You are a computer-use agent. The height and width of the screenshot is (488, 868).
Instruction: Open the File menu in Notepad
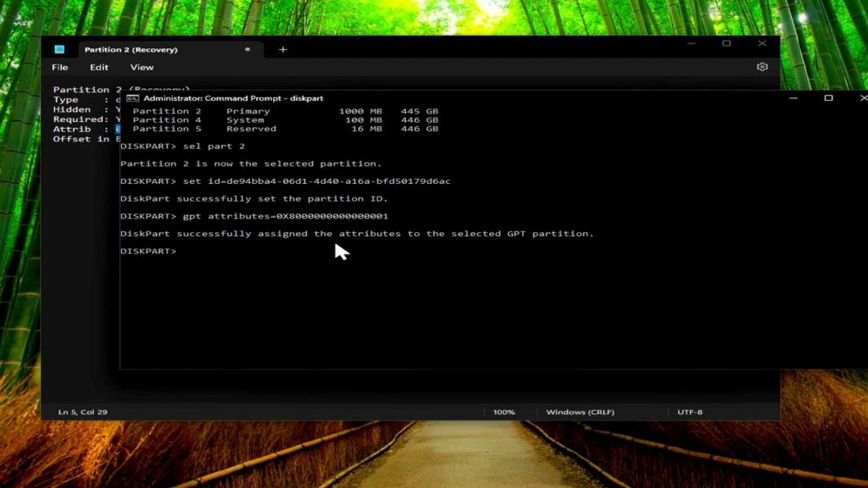(59, 67)
